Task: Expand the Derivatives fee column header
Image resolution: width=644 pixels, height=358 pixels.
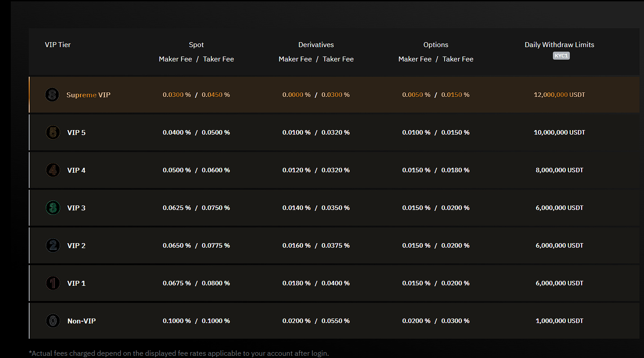Action: click(316, 44)
